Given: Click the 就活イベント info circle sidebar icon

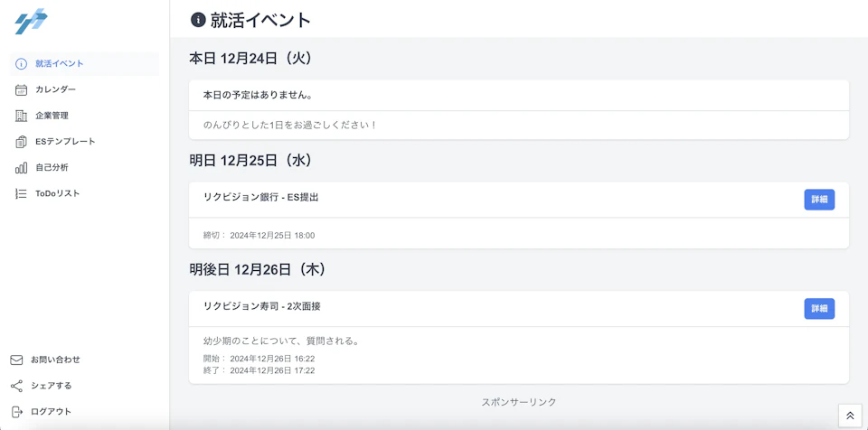Looking at the screenshot, I should (x=21, y=63).
